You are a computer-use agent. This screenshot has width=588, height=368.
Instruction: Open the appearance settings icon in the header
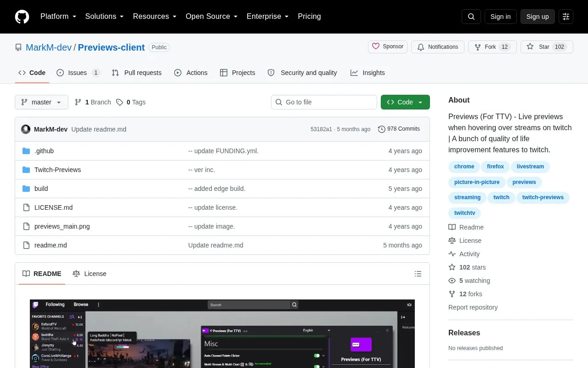coord(566,17)
